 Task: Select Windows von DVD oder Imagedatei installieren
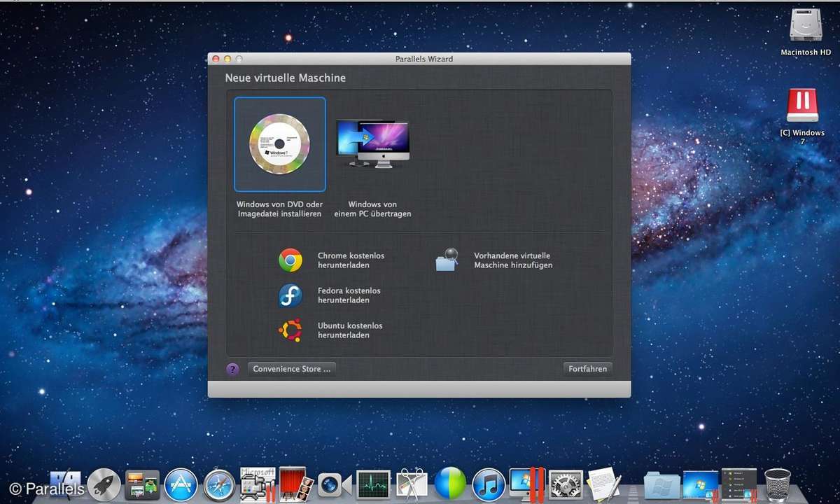click(279, 144)
